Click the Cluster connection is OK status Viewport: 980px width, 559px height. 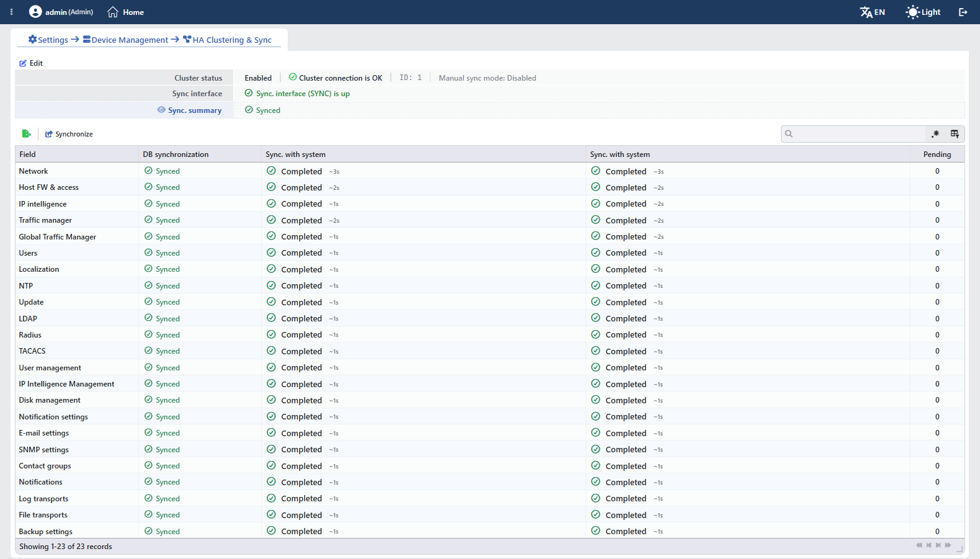pos(336,78)
